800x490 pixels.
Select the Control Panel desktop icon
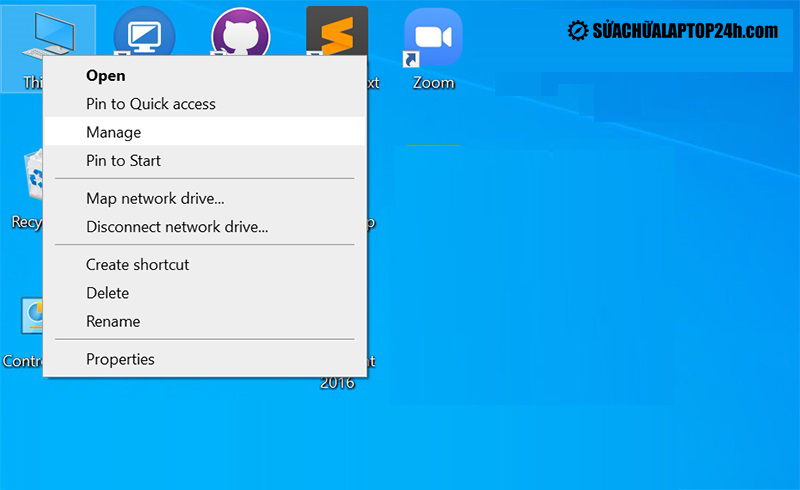coord(32,316)
